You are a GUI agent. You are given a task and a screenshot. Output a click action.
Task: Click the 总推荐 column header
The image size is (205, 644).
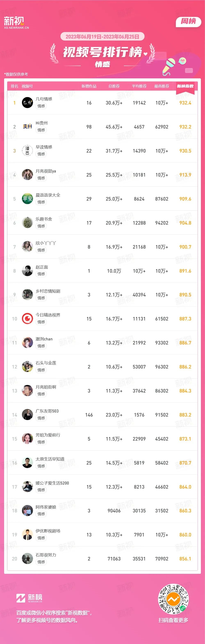[114, 86]
